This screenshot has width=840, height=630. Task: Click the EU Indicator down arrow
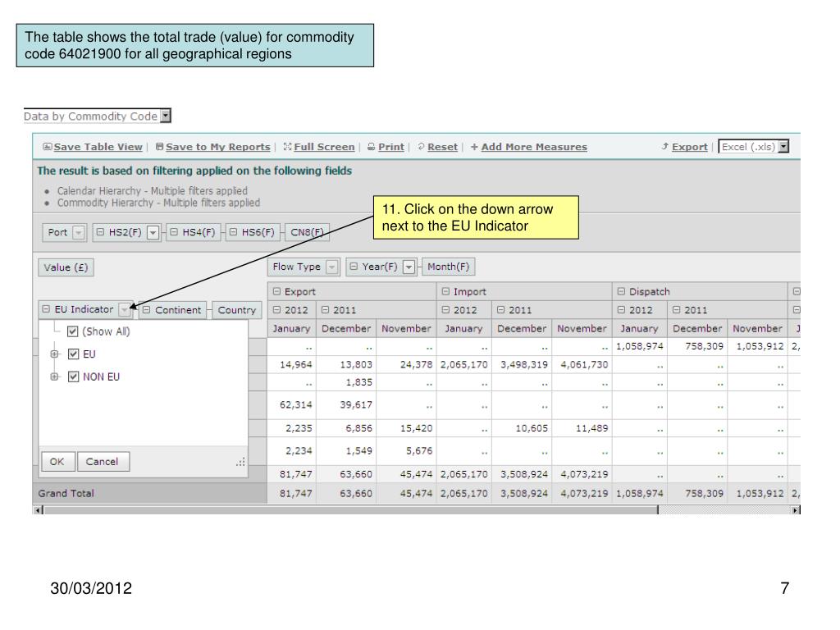click(x=125, y=309)
